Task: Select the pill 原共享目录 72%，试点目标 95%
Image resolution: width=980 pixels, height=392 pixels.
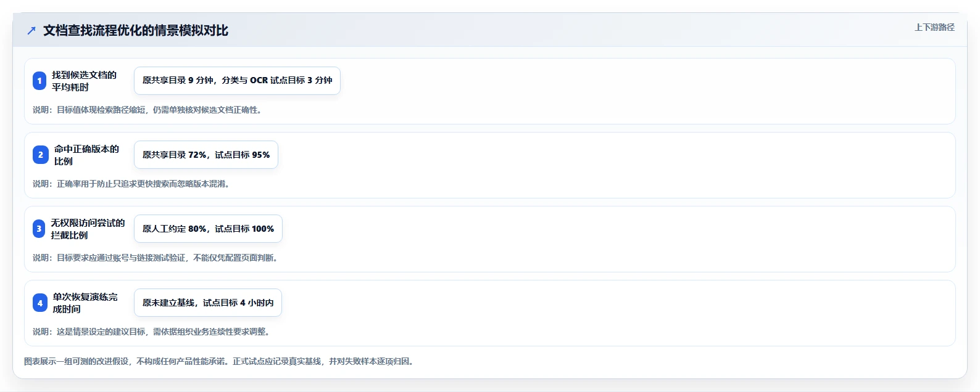Action: click(x=206, y=155)
